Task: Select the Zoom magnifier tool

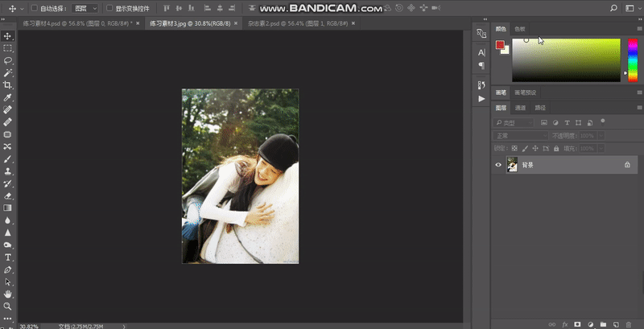Action: click(8, 306)
